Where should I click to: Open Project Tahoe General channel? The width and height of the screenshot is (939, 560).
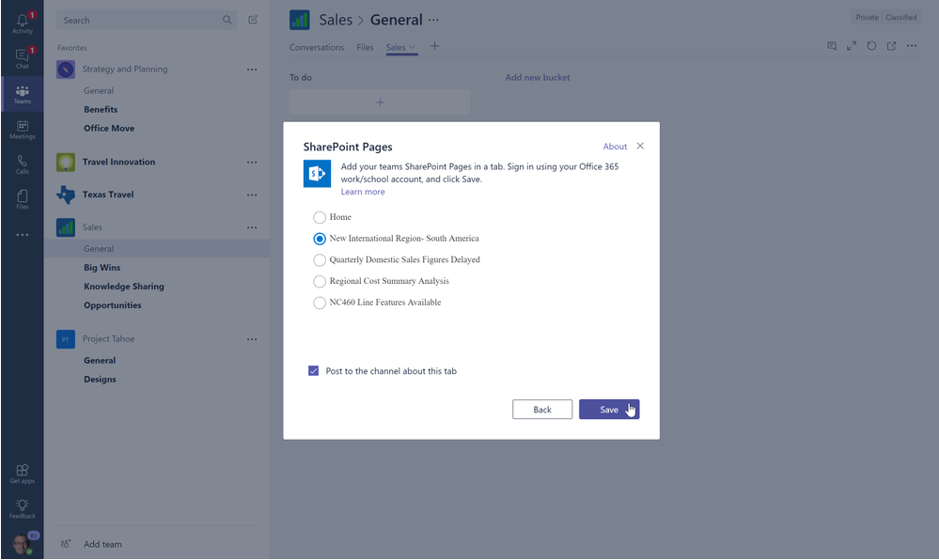pyautogui.click(x=100, y=361)
